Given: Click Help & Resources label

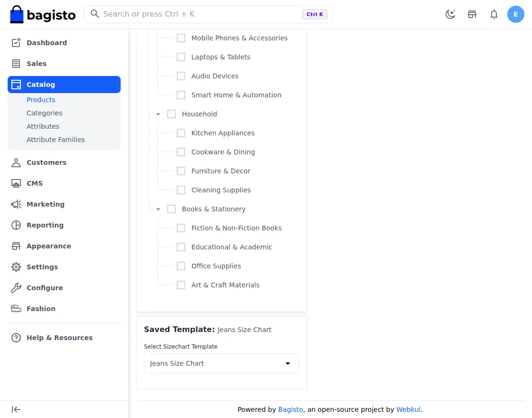Looking at the screenshot, I should (x=59, y=338).
